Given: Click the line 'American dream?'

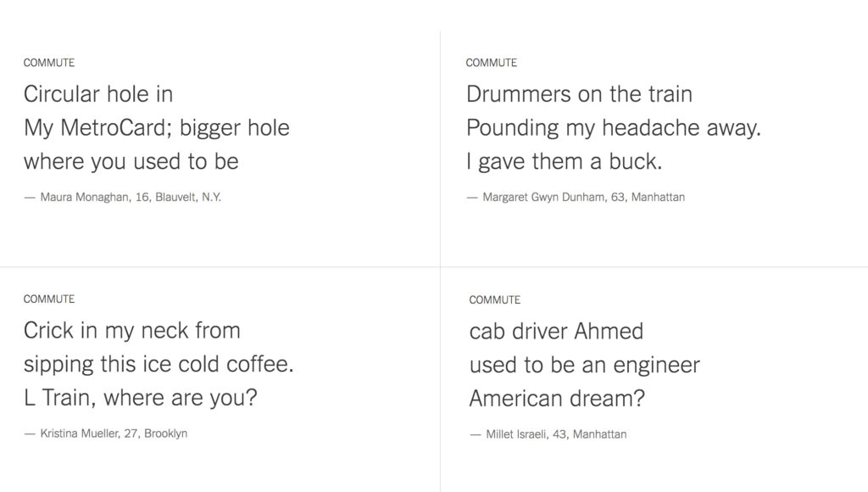Looking at the screenshot, I should point(557,399).
